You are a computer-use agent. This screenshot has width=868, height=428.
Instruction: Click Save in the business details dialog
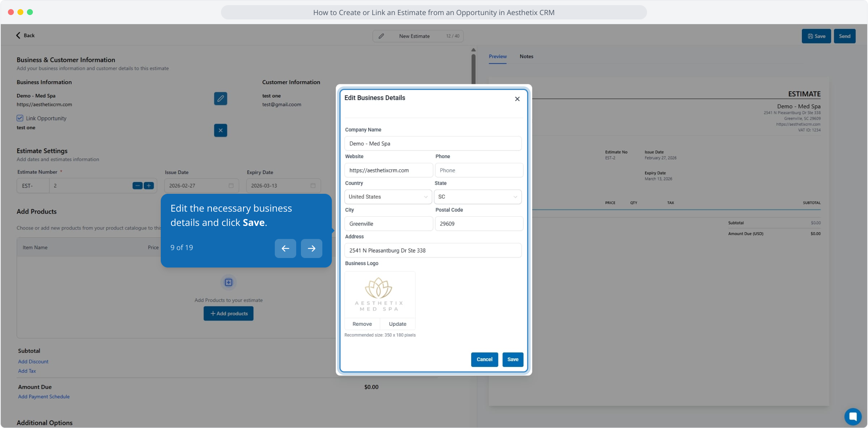pyautogui.click(x=513, y=359)
